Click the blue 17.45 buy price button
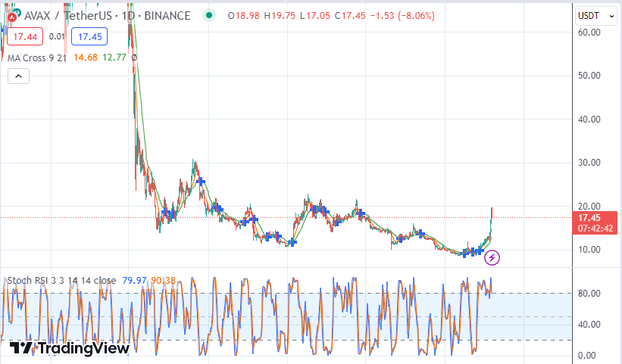The width and height of the screenshot is (622, 364). click(x=89, y=36)
